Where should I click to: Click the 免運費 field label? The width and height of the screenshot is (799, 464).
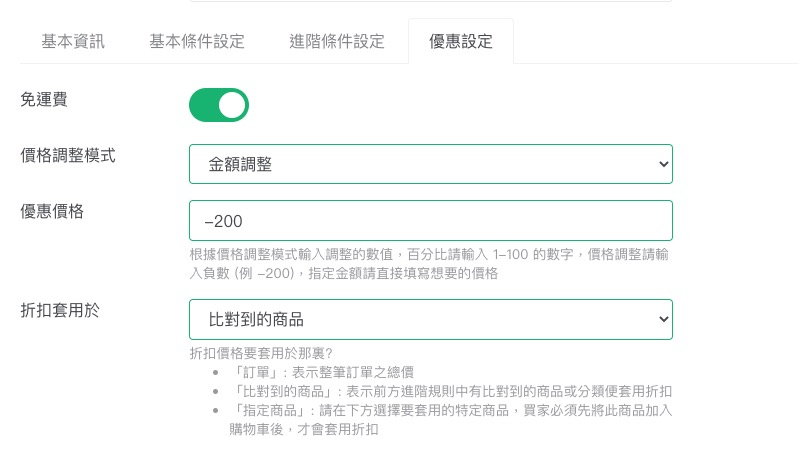(x=44, y=99)
